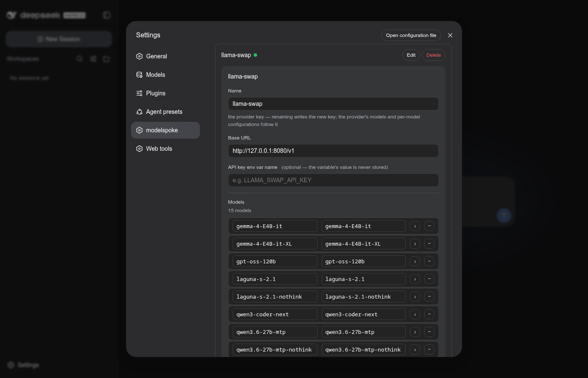Close the Settings dialog

(x=450, y=35)
